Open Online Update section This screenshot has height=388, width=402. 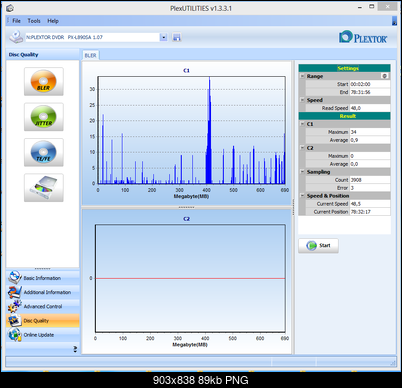click(43, 335)
